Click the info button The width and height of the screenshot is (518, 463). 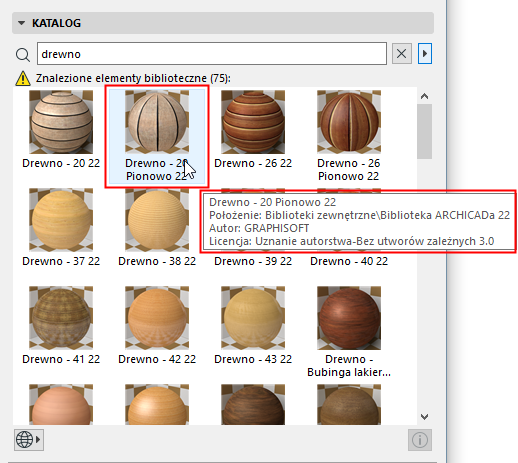coord(420,440)
